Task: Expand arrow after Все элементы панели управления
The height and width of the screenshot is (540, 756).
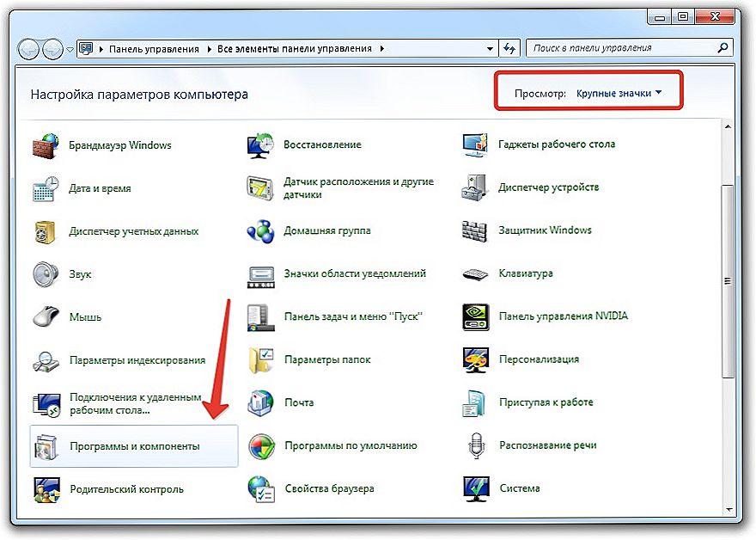Action: tap(381, 49)
